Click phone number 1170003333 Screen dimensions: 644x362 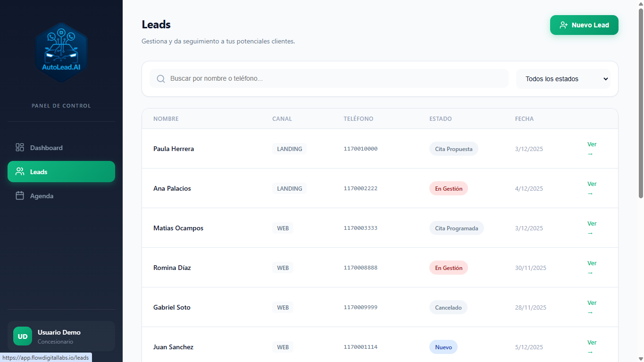point(360,228)
